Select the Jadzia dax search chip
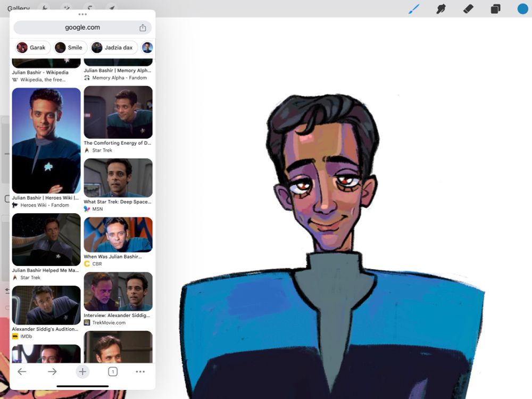The height and width of the screenshot is (399, 532). (x=114, y=47)
